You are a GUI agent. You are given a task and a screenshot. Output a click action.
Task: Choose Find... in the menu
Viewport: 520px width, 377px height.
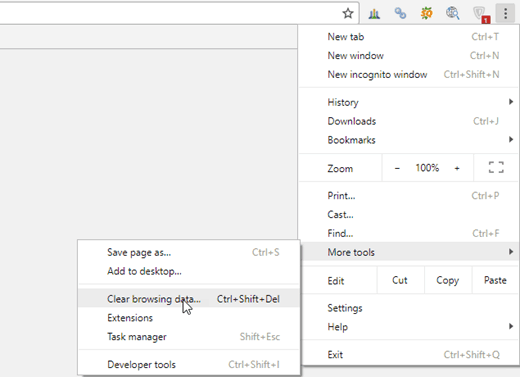click(x=409, y=233)
